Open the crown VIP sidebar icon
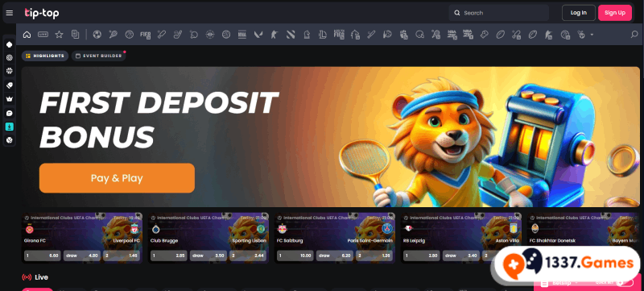The height and width of the screenshot is (291, 644). pyautogui.click(x=10, y=98)
